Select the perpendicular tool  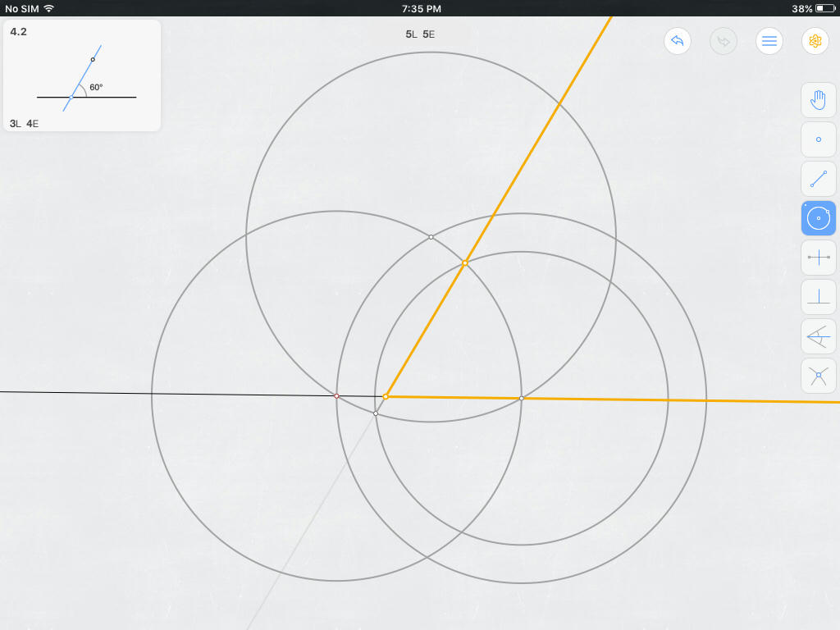point(818,296)
